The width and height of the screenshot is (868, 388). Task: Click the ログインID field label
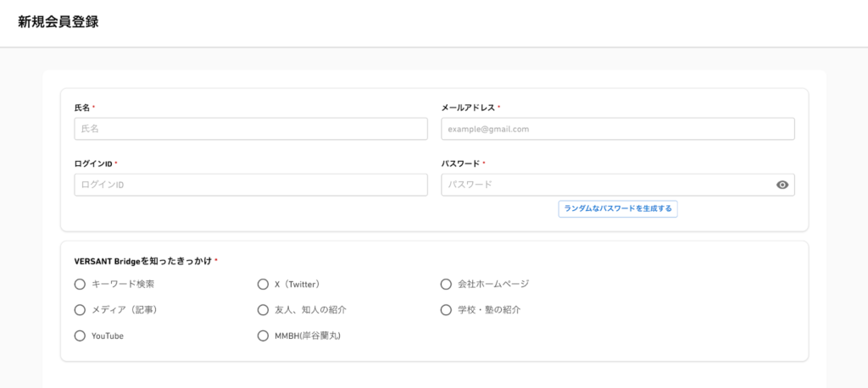93,164
